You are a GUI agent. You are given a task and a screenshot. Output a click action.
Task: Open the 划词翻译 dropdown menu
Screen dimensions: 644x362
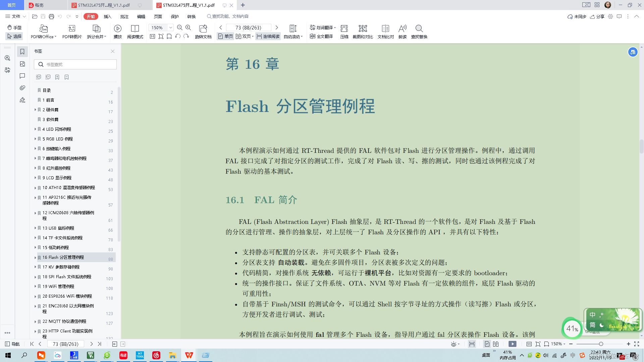point(335,28)
